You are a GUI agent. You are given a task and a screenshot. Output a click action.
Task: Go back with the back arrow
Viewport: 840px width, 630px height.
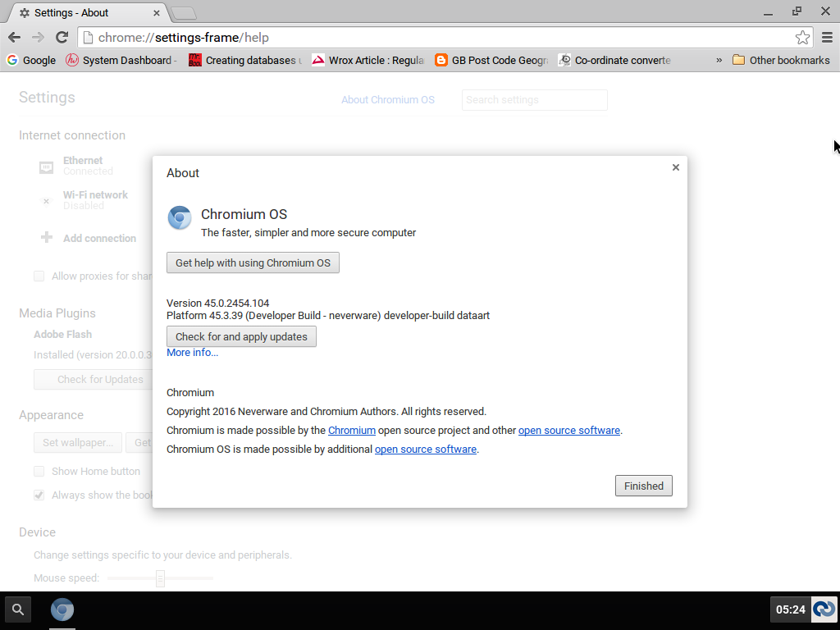pyautogui.click(x=15, y=38)
